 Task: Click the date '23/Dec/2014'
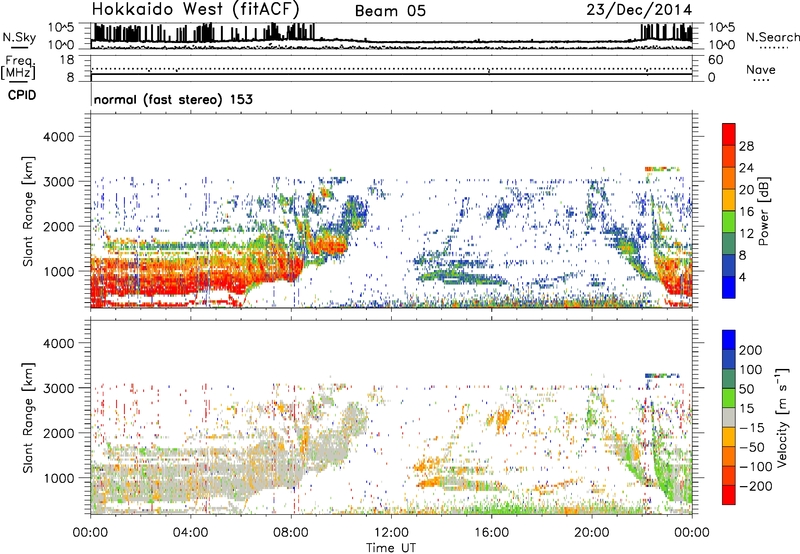pyautogui.click(x=639, y=9)
